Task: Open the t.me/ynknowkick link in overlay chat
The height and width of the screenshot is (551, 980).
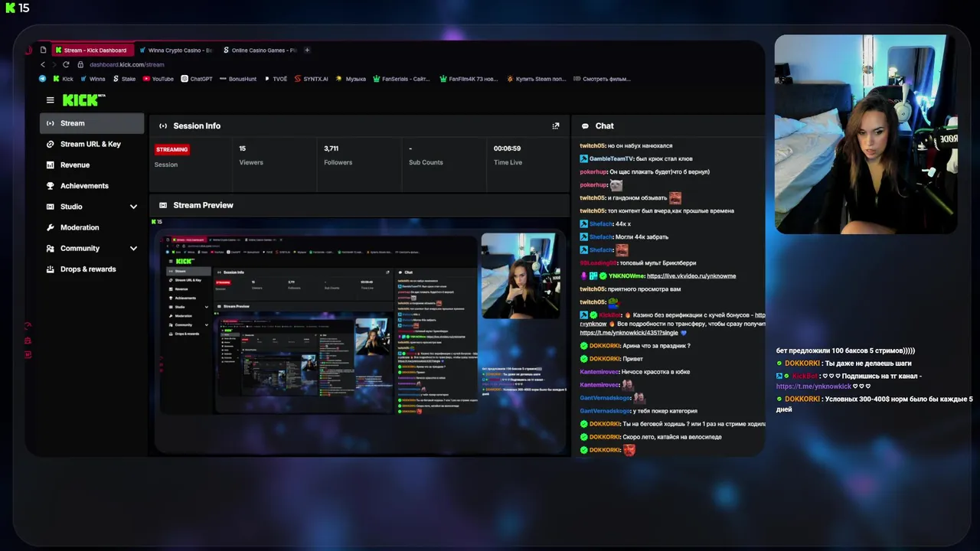Action: 813,386
